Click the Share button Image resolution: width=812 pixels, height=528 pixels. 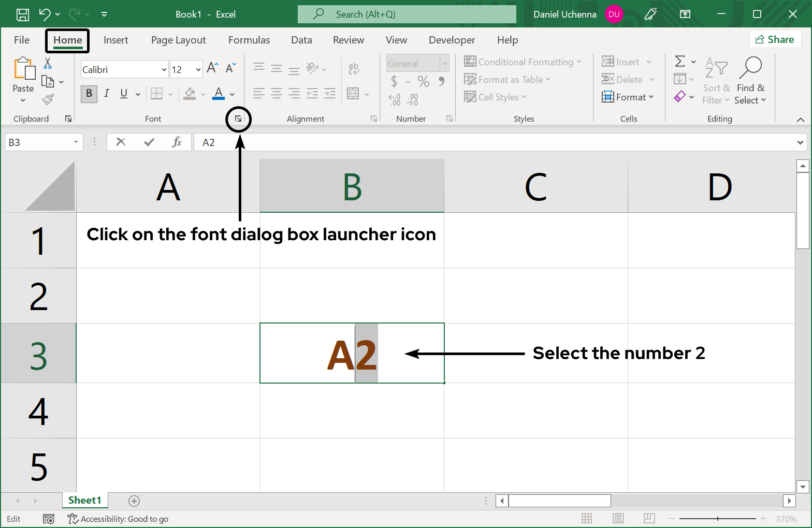point(775,39)
